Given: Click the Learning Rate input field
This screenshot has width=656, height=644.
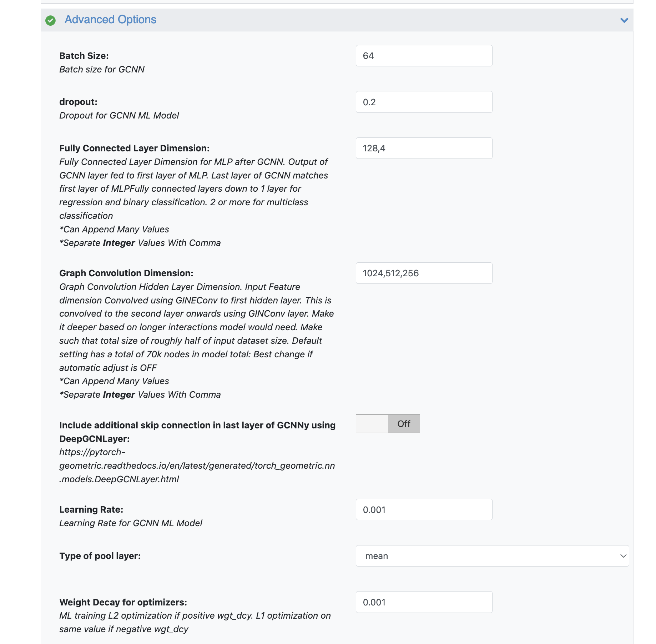Looking at the screenshot, I should pyautogui.click(x=424, y=509).
